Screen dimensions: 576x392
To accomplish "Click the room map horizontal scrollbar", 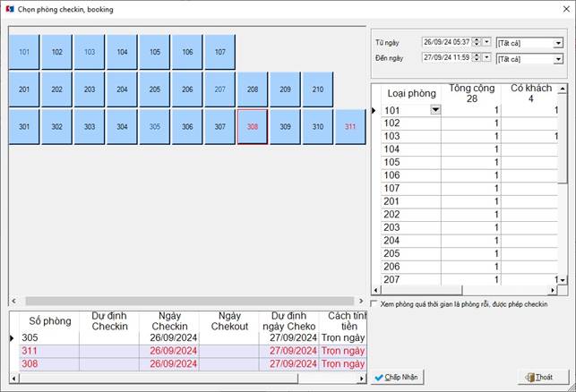I will (189, 301).
